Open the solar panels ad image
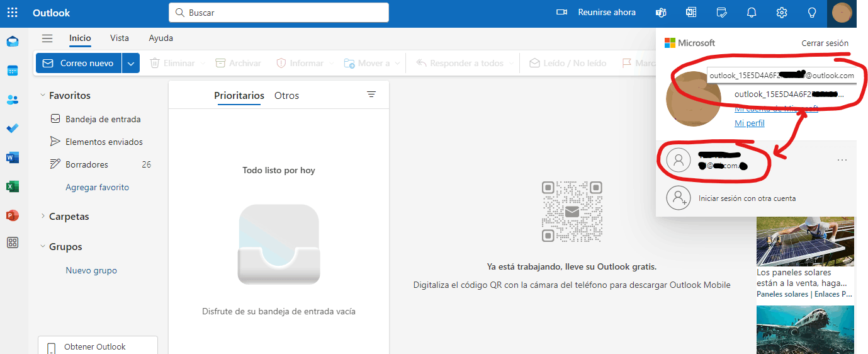 [805, 241]
